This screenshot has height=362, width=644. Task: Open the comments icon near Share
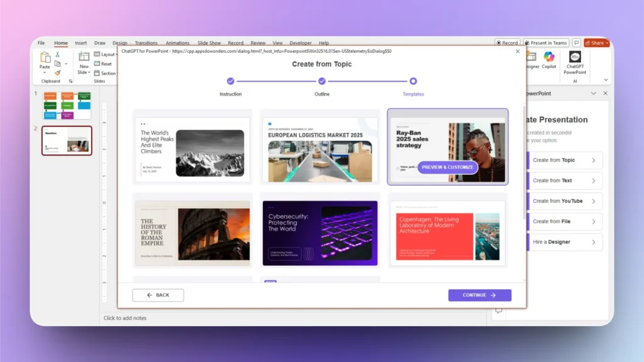click(x=577, y=43)
